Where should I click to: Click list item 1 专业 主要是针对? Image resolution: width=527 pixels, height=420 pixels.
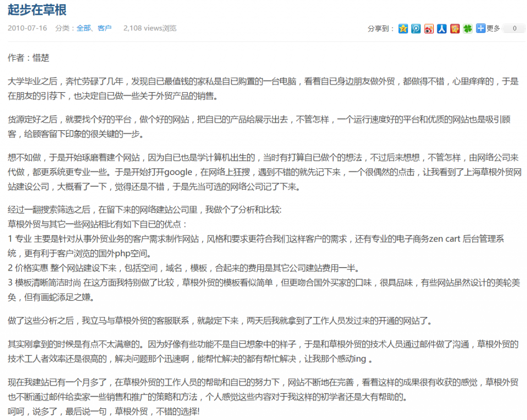[x=256, y=239]
